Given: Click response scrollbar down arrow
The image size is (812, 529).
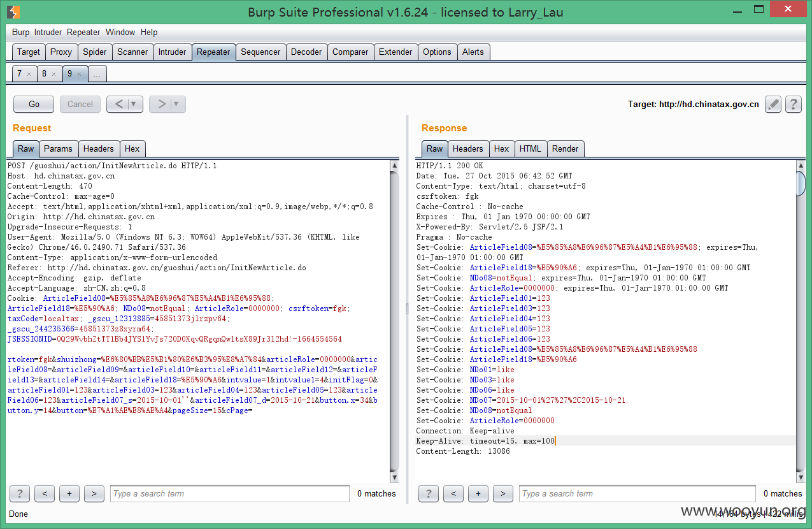Looking at the screenshot, I should coord(801,477).
